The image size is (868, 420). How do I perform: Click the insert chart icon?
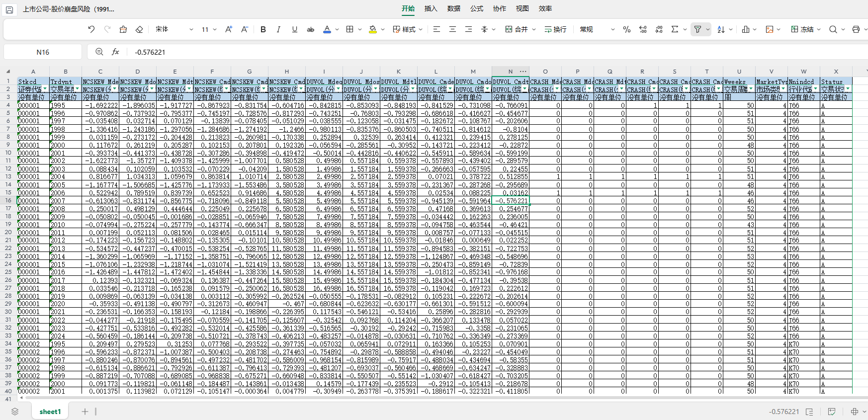pos(746,29)
